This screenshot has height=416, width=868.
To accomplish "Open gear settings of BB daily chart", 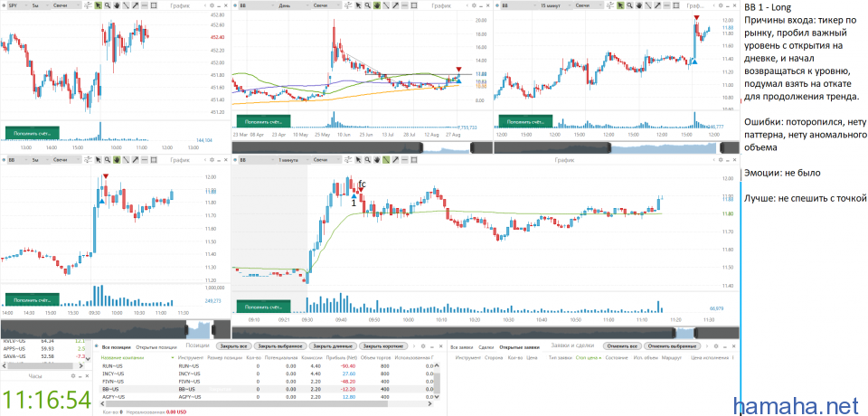I will (x=474, y=5).
